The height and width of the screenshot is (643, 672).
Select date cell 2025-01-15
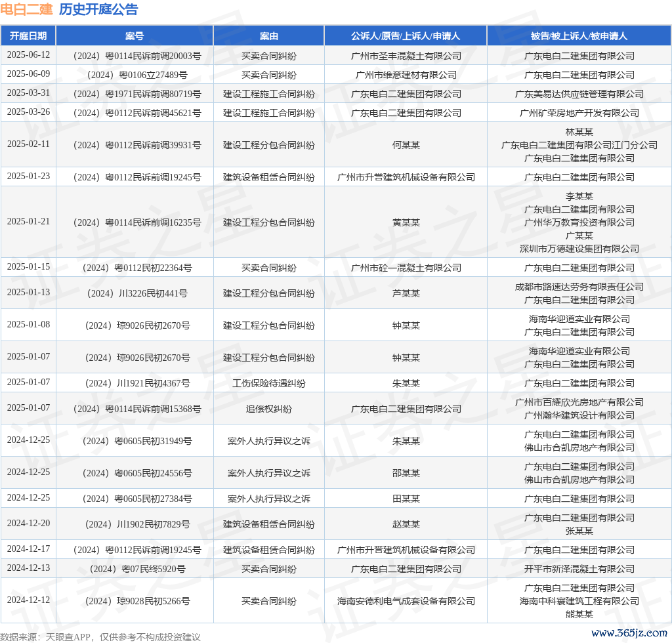click(28, 267)
